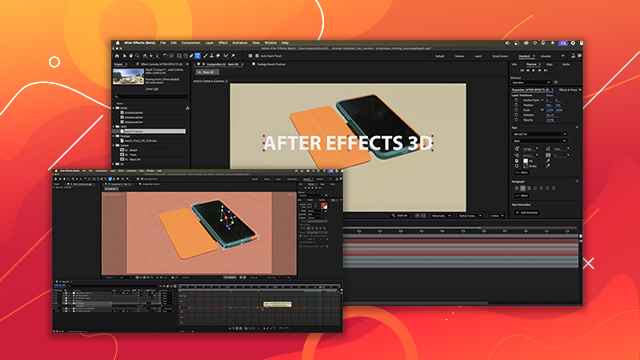Switch to Libraries workspace

[546, 56]
